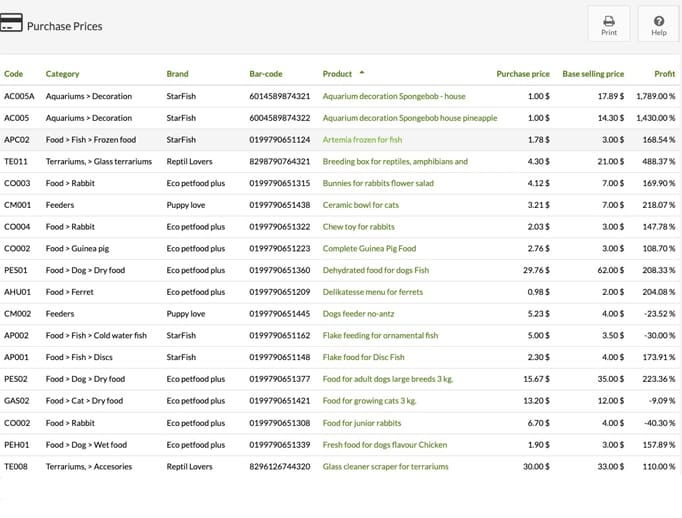
Task: Click base selling price 62.00 $
Action: coord(611,270)
